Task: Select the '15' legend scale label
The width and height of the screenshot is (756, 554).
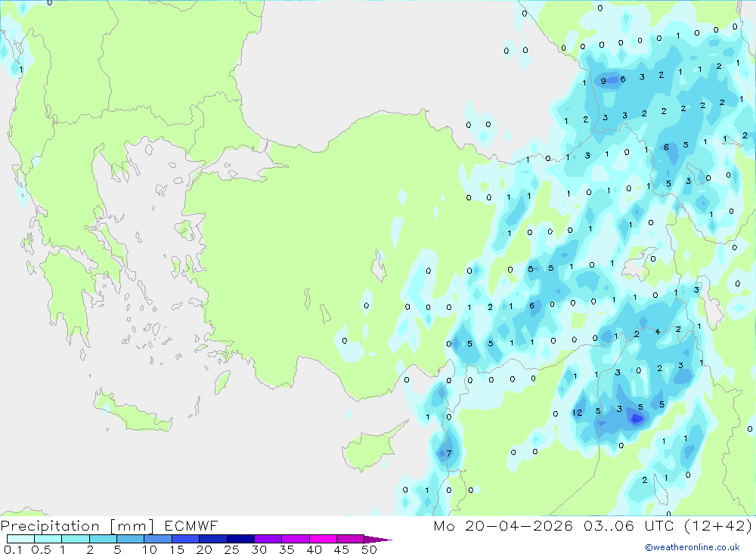Action: pos(177,549)
